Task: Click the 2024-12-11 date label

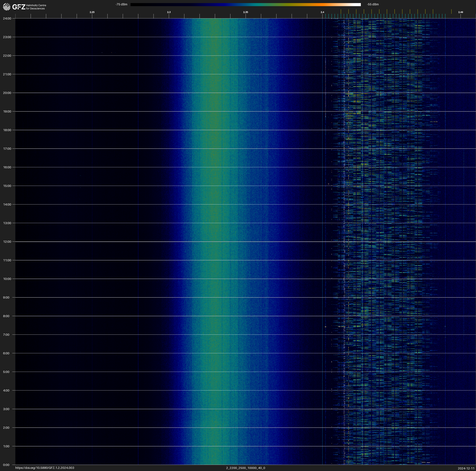Action: click(466, 468)
